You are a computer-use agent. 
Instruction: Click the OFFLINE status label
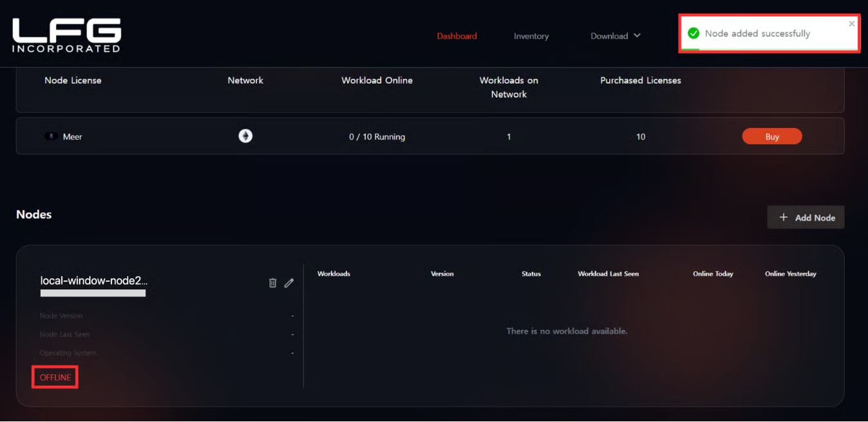[x=55, y=378]
